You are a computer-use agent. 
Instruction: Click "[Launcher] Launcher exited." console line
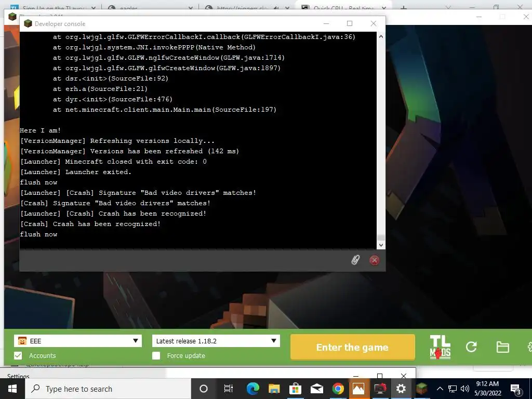75,172
